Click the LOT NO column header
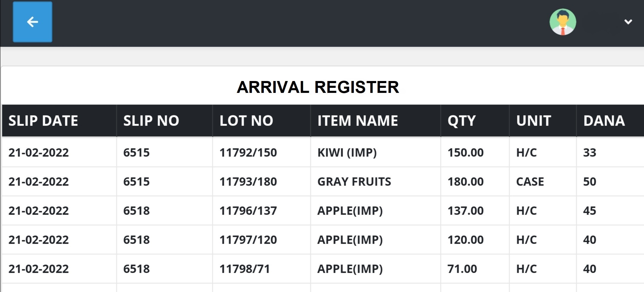The width and height of the screenshot is (644, 292). tap(246, 121)
